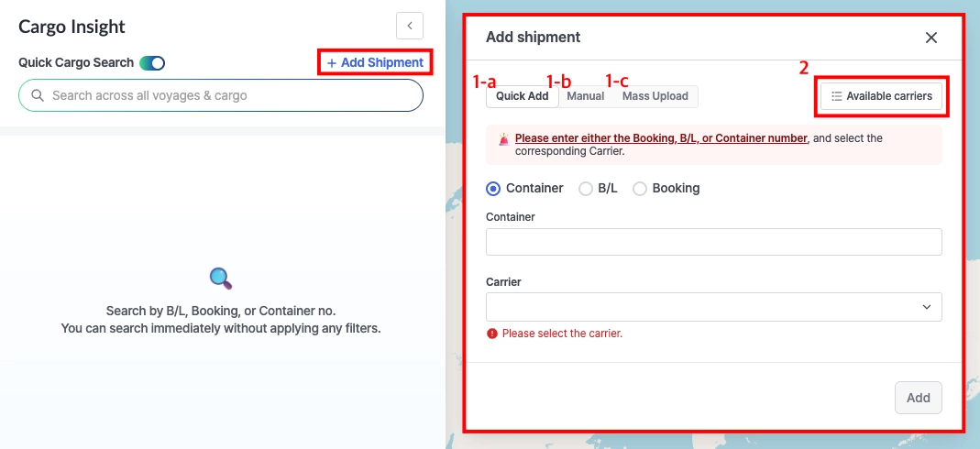The width and height of the screenshot is (980, 449).
Task: Switch to the Manual tab
Action: pyautogui.click(x=586, y=96)
